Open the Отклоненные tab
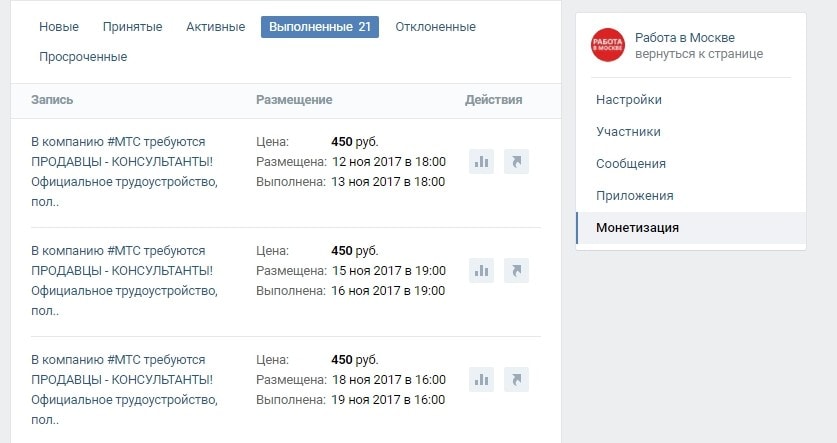This screenshot has height=443, width=837. pos(435,27)
